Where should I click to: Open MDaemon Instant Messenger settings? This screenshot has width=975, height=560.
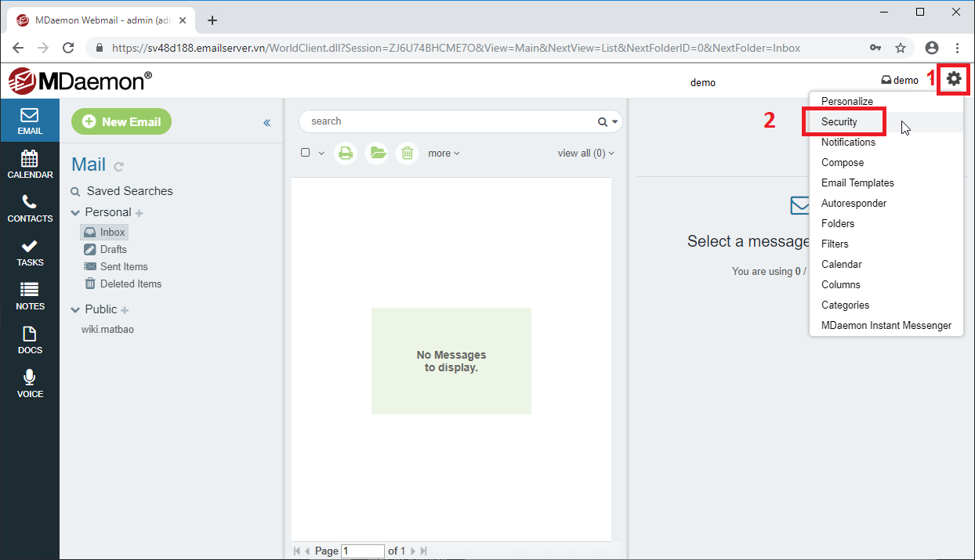point(886,325)
